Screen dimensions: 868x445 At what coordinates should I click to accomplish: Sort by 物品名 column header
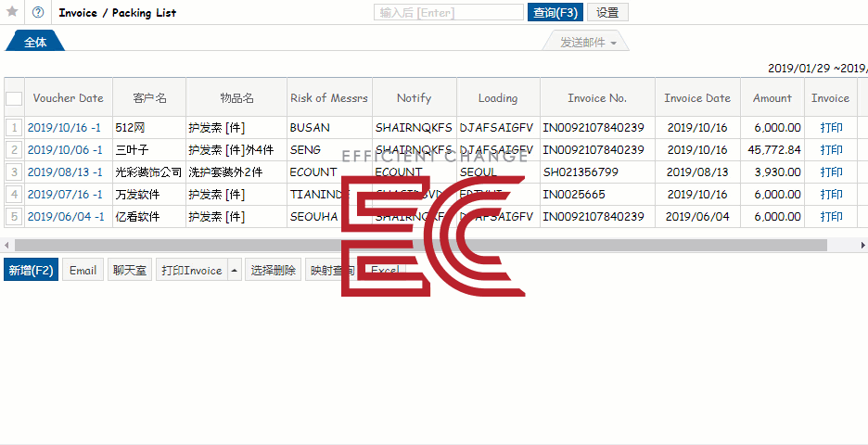pos(236,98)
